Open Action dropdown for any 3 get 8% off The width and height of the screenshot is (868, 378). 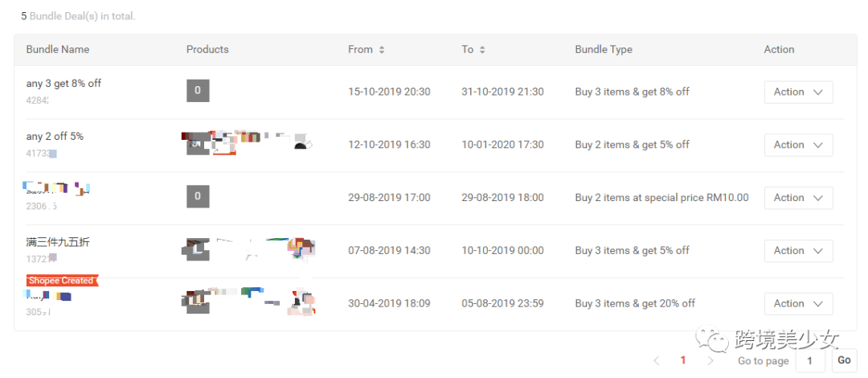coord(798,92)
